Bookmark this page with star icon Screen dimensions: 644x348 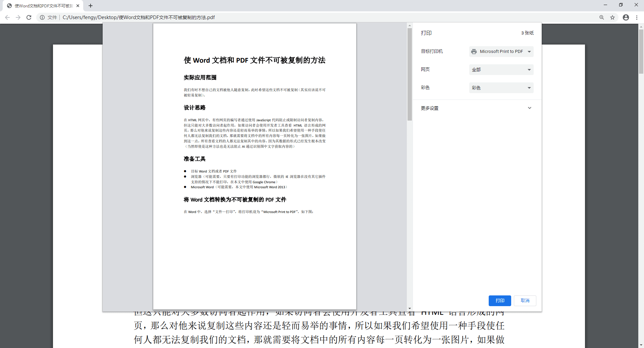tap(612, 17)
